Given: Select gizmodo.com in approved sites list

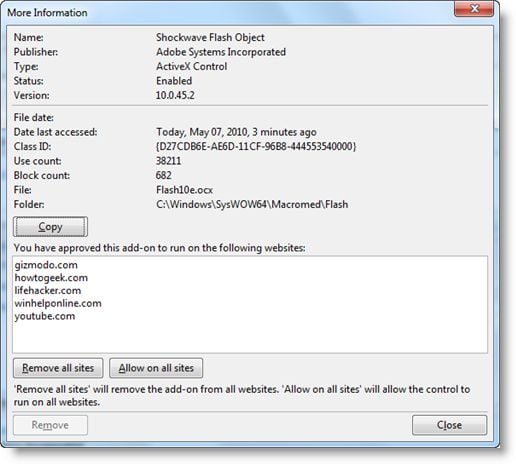Looking at the screenshot, I should [x=46, y=265].
